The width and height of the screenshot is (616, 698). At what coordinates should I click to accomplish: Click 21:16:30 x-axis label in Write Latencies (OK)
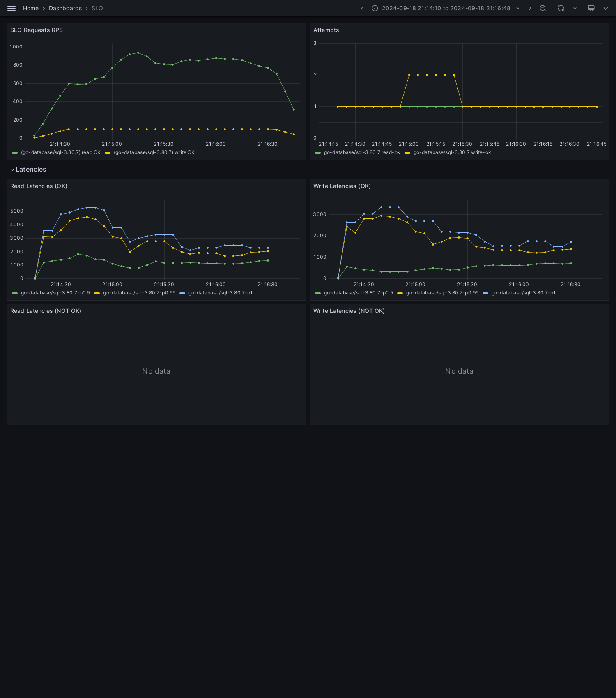[570, 285]
